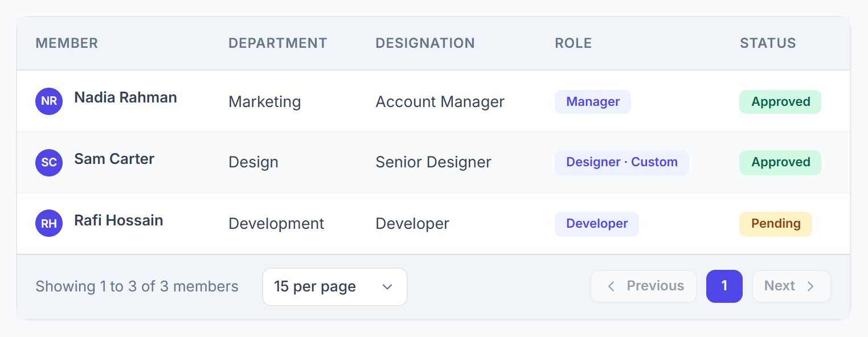
Task: Sort by the Designation column header
Action: [425, 43]
